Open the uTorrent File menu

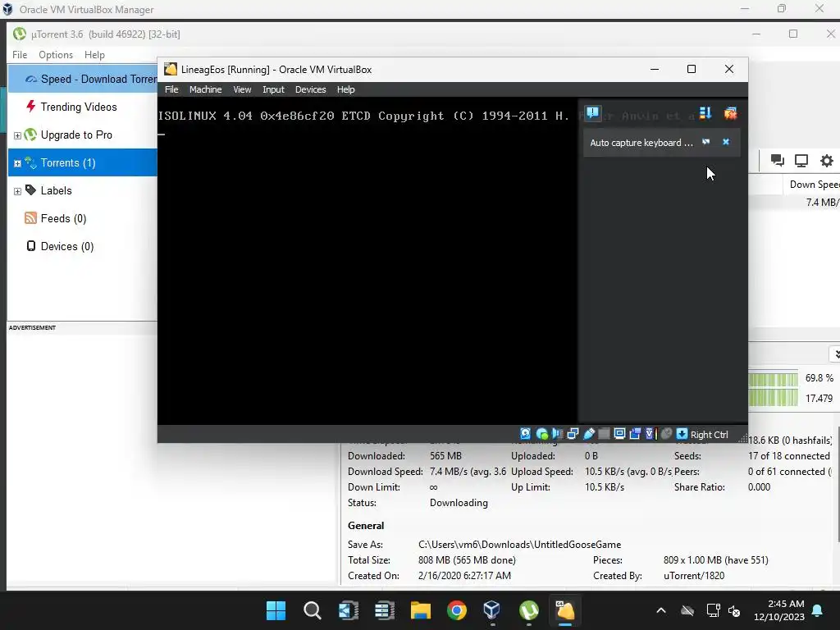coord(20,55)
